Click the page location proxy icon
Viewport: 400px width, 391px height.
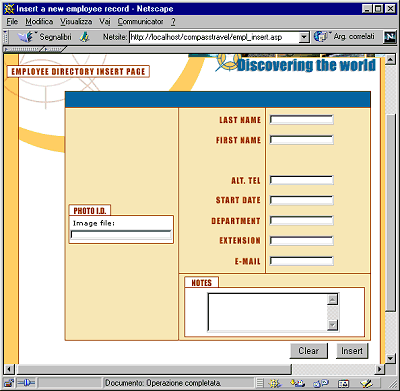(85, 37)
